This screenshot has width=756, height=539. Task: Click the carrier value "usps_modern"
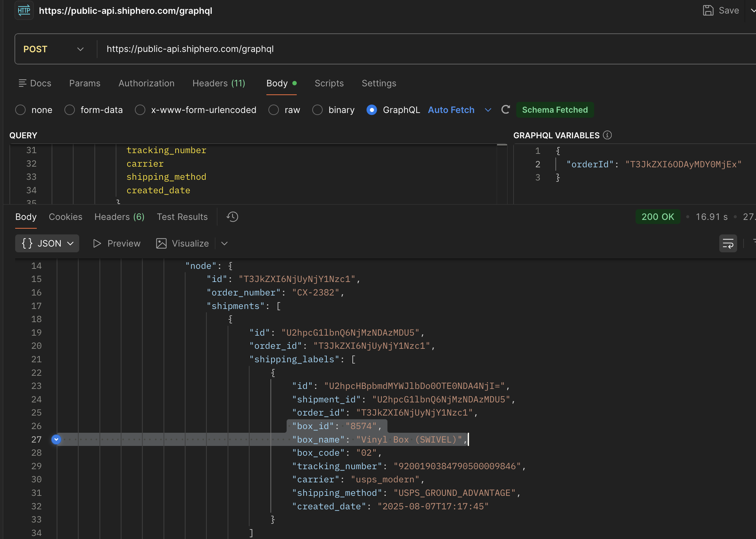point(385,479)
